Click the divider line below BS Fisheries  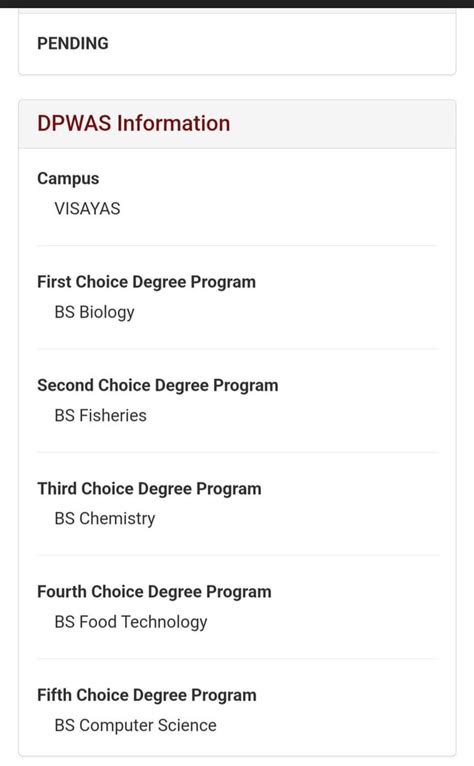237,452
